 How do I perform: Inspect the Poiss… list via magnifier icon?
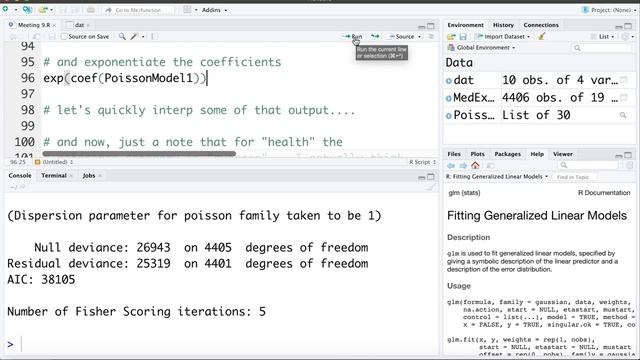click(623, 116)
